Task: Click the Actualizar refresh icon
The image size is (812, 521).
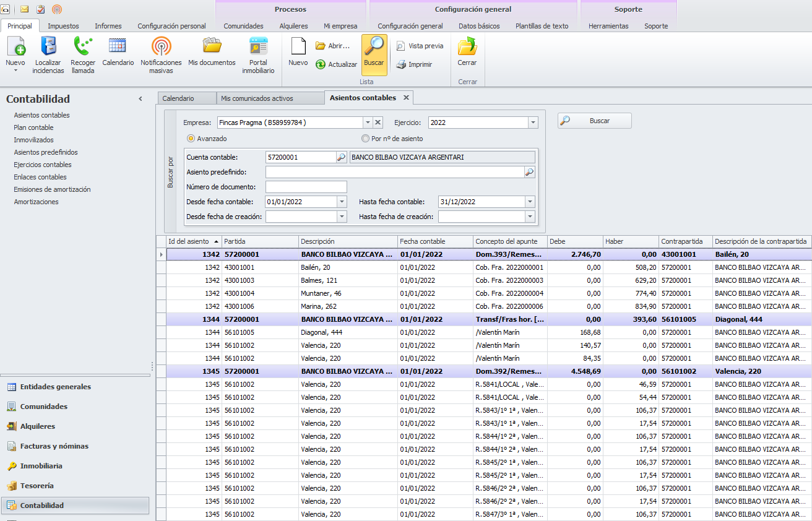Action: pyautogui.click(x=321, y=64)
